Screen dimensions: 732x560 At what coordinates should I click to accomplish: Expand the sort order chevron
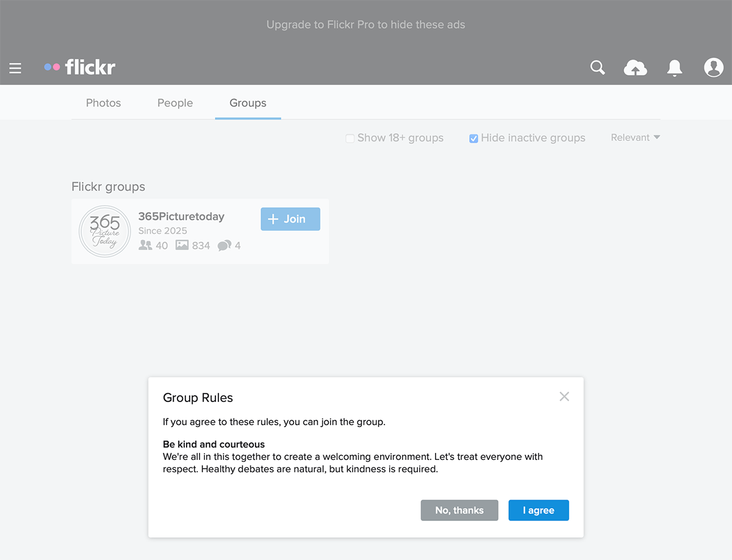click(658, 137)
